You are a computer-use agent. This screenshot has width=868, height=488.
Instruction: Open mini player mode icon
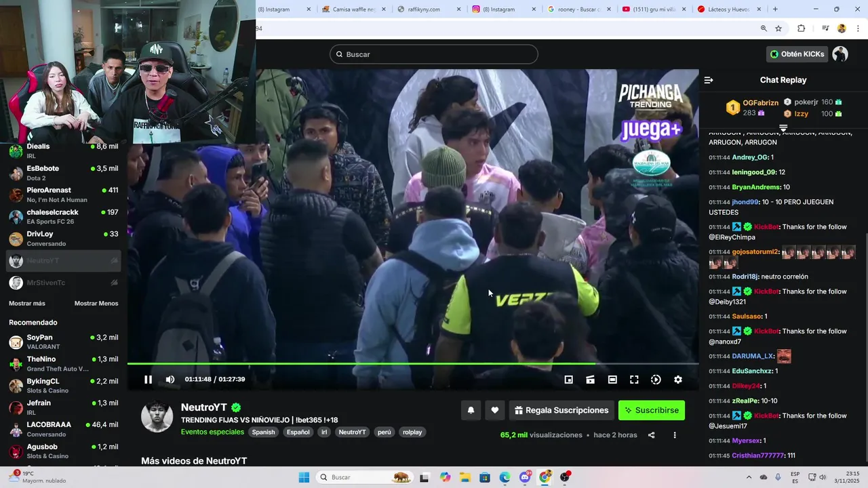click(x=569, y=380)
